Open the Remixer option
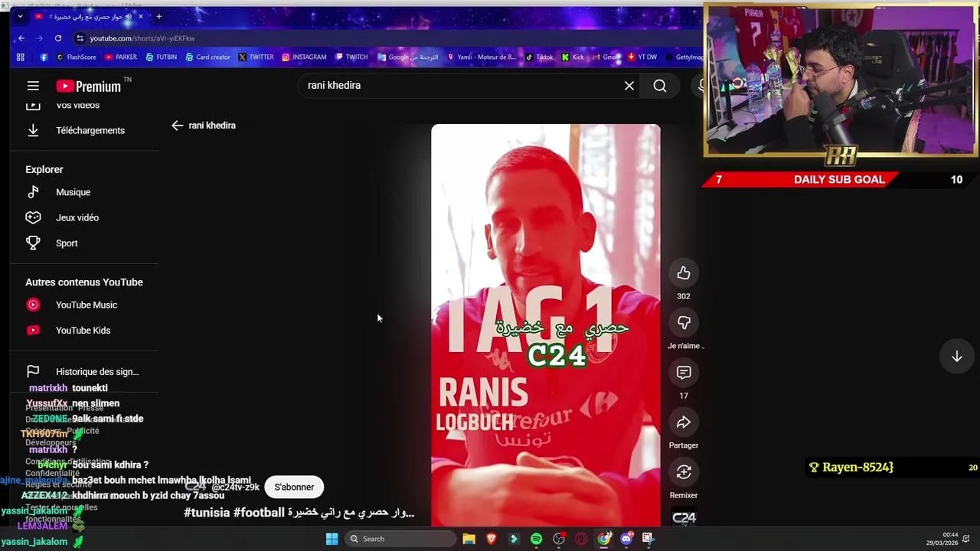This screenshot has height=551, width=980. pyautogui.click(x=684, y=472)
